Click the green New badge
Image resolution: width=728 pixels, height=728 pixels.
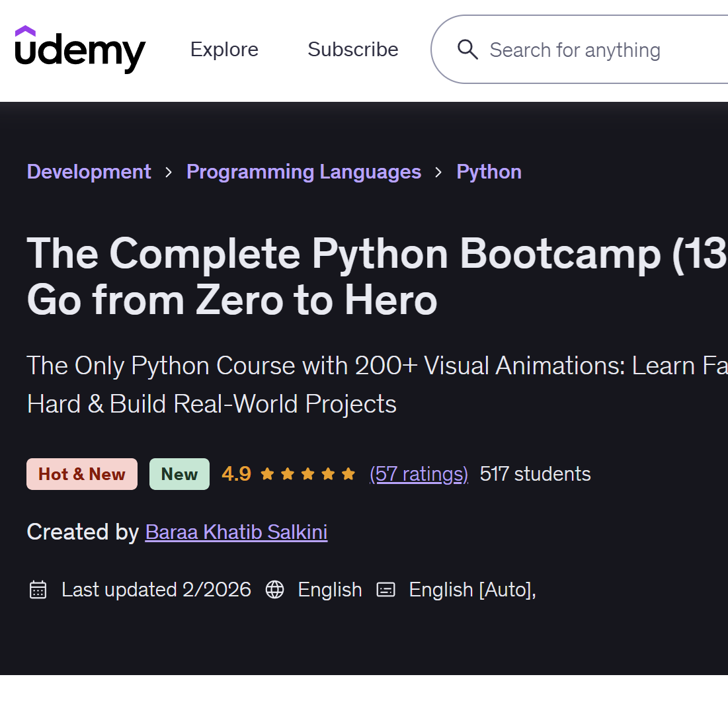(179, 474)
